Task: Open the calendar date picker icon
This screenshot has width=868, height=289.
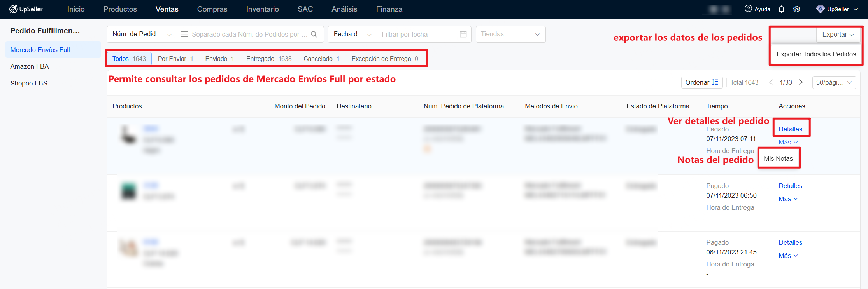Action: click(463, 34)
